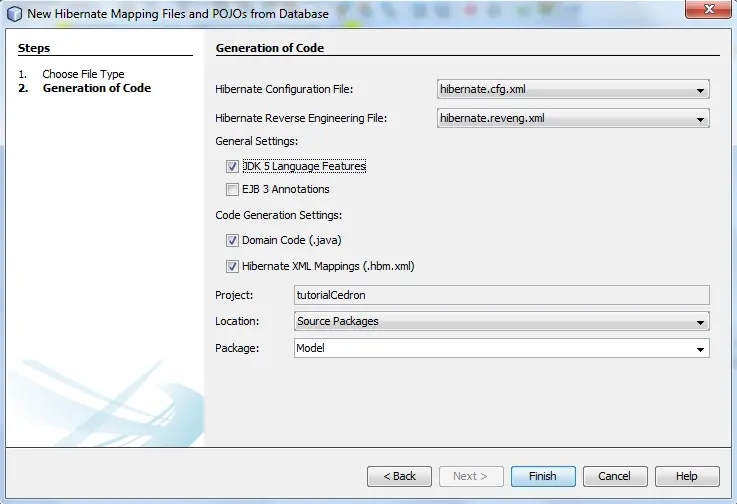Expand the Package combo box arrow

[700, 349]
